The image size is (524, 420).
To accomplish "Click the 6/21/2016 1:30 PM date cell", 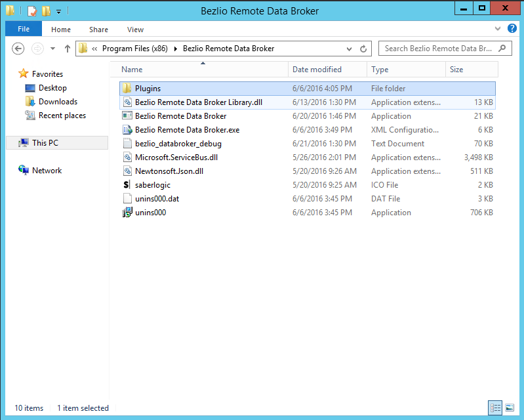I will [x=324, y=144].
